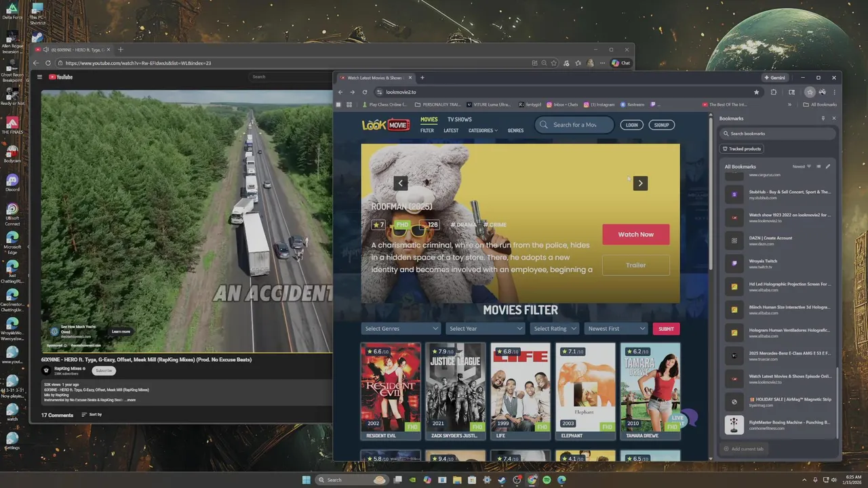Click reload icon in lookmovie browser toolbar
Viewport: 868px width, 488px height.
pos(365,92)
